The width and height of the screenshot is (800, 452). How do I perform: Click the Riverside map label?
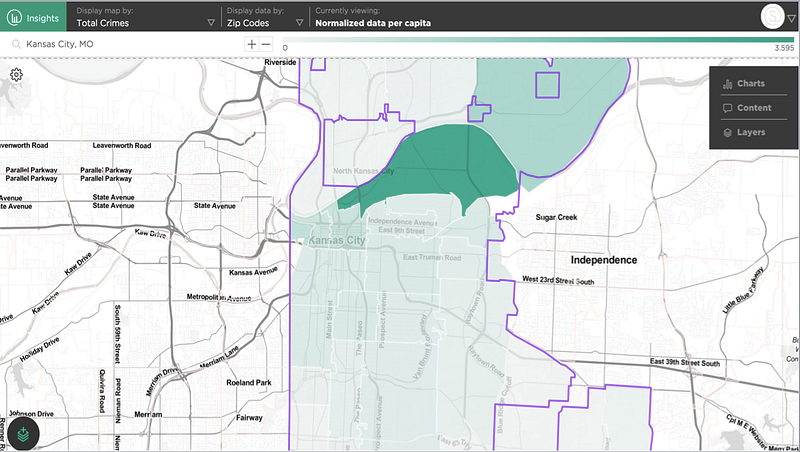pos(280,62)
